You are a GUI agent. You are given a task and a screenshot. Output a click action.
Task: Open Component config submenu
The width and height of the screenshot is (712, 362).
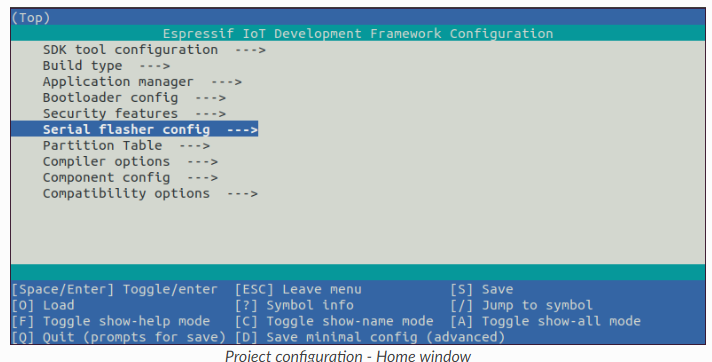pyautogui.click(x=130, y=178)
